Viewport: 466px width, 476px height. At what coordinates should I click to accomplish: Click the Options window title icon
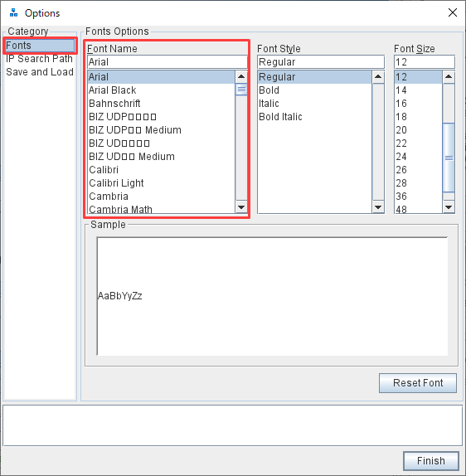(x=13, y=12)
